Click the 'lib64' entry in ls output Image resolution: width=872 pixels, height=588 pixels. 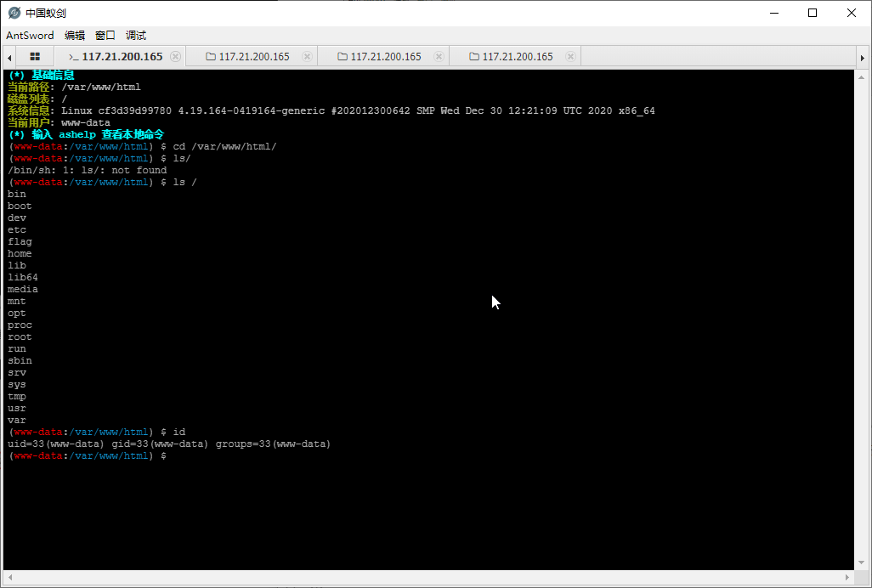23,277
